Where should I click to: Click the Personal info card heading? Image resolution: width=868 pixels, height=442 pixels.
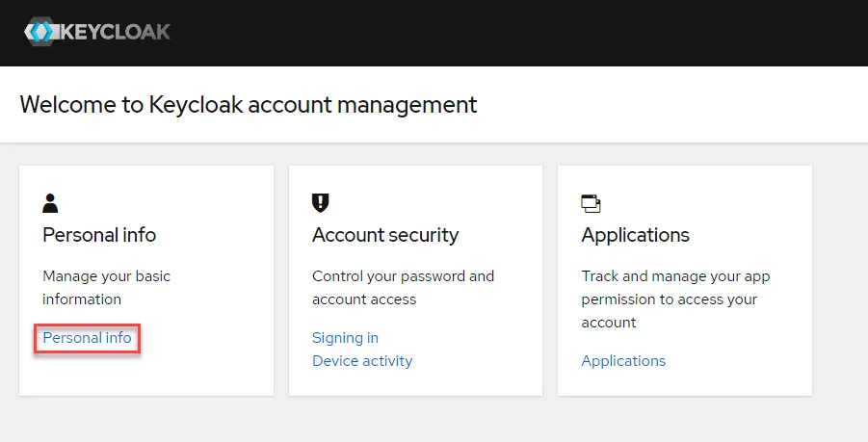[x=99, y=235]
